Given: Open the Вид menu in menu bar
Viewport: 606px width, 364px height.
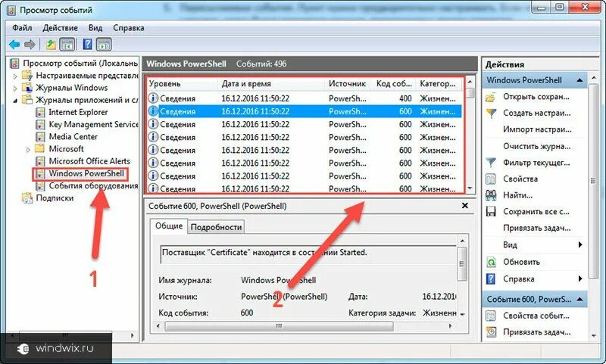Looking at the screenshot, I should tap(95, 28).
